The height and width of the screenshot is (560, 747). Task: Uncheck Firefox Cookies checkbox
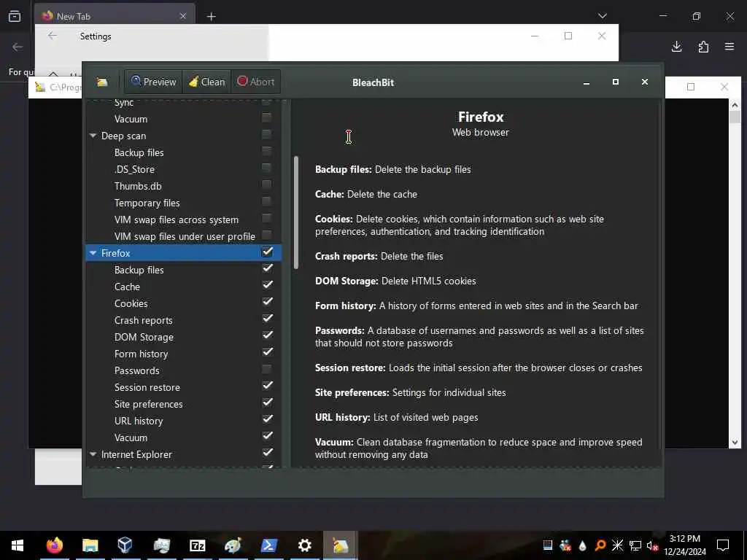point(267,302)
